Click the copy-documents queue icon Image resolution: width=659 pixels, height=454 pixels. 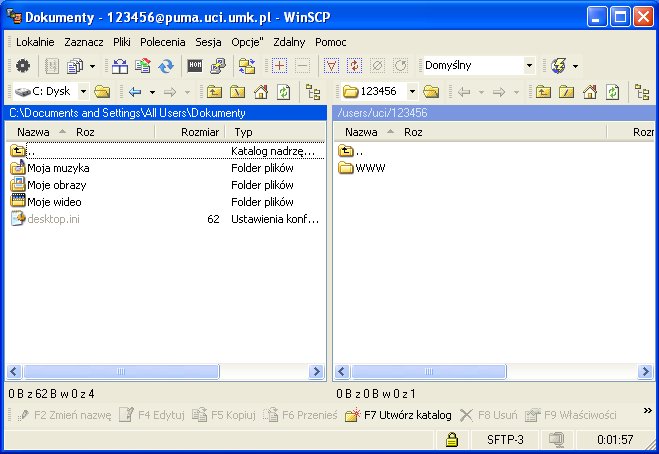(76, 66)
